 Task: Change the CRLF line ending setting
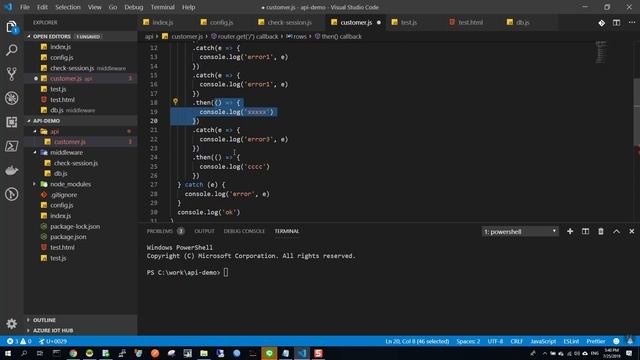(516, 341)
